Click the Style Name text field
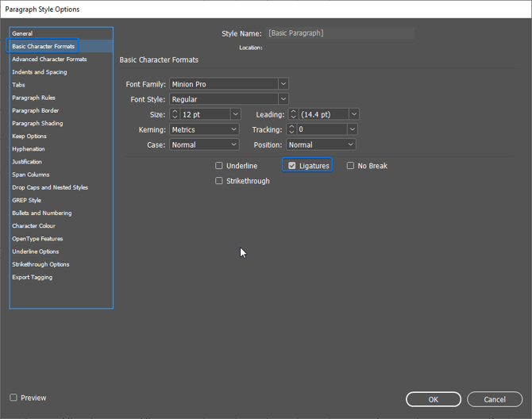The height and width of the screenshot is (419, 532). 340,33
